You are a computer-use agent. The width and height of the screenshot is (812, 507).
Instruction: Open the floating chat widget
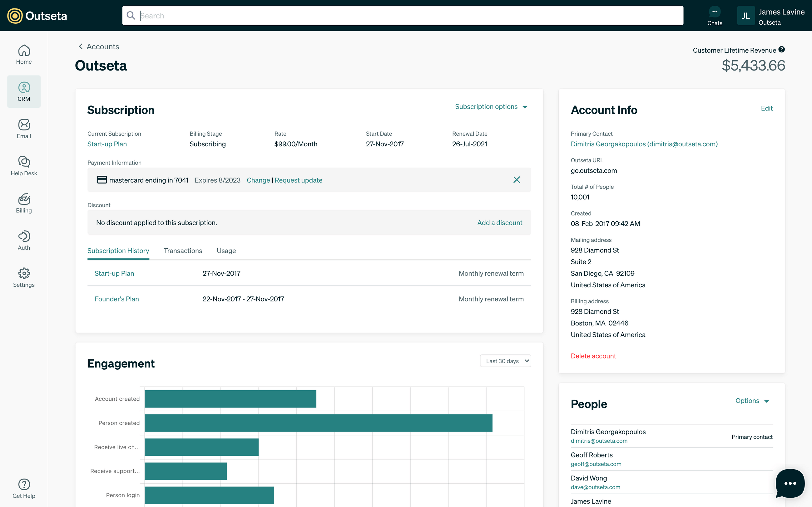[x=790, y=484]
